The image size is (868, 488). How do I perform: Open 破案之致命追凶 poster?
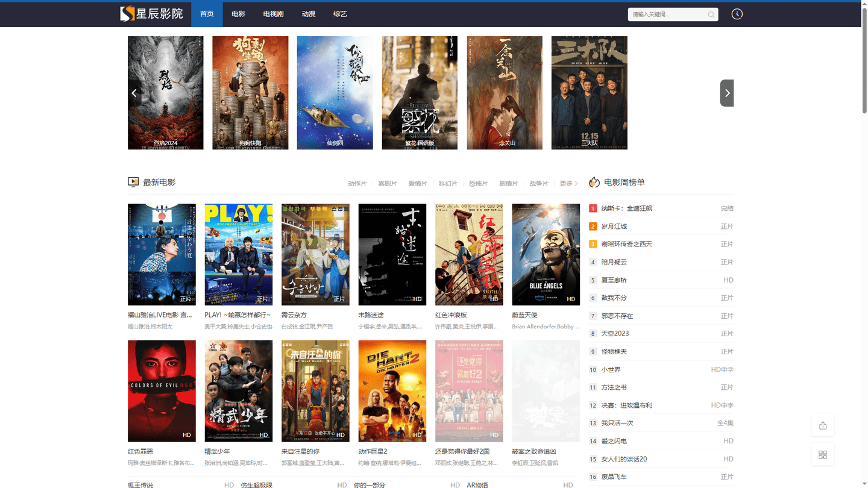pyautogui.click(x=546, y=391)
